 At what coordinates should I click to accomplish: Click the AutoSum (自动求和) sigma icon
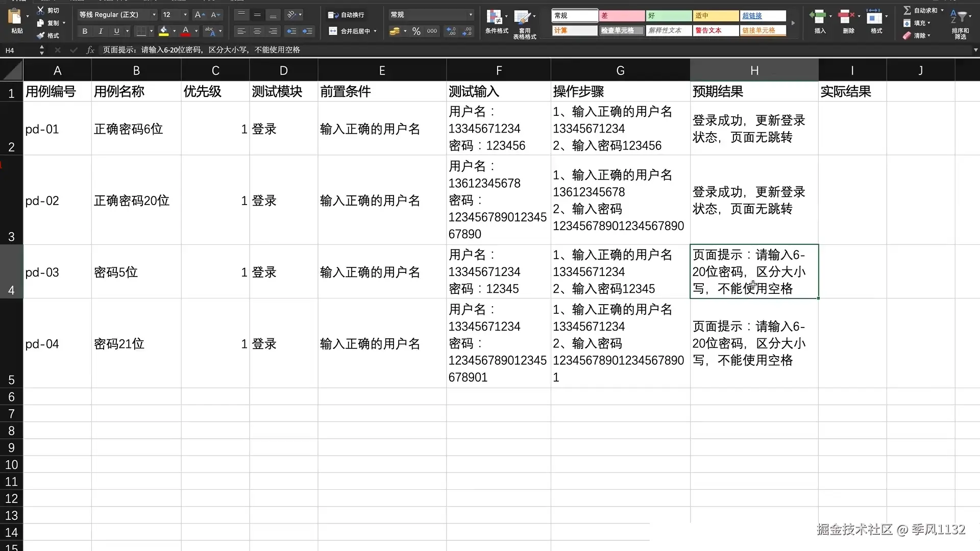point(907,10)
